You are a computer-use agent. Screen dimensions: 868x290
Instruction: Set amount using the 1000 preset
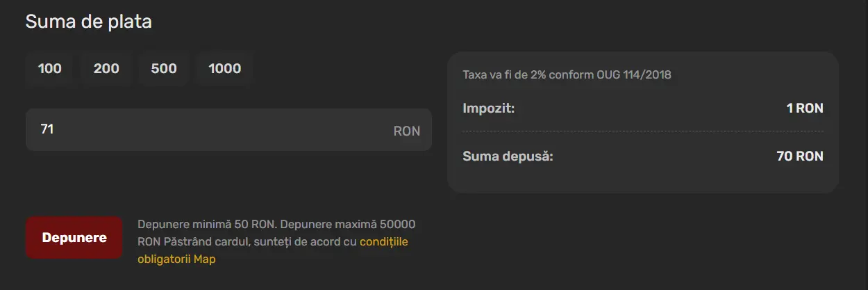tap(224, 69)
